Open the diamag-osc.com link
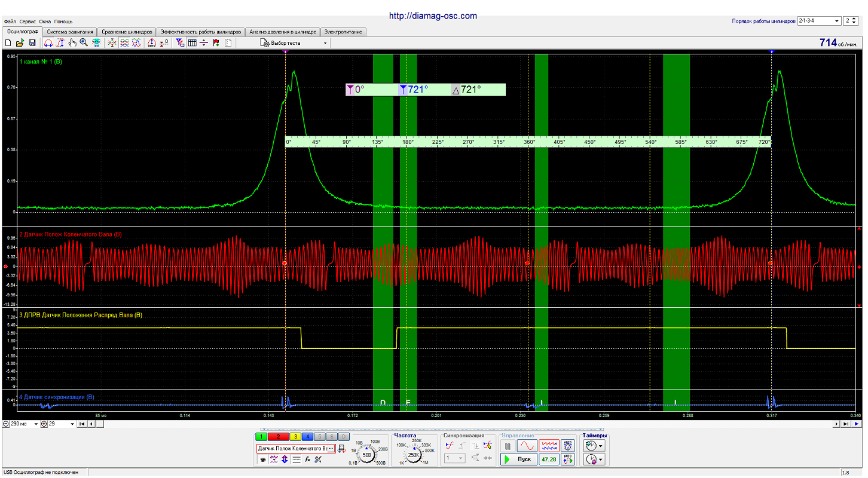Image resolution: width=868 pixels, height=478 pixels. 433,16
